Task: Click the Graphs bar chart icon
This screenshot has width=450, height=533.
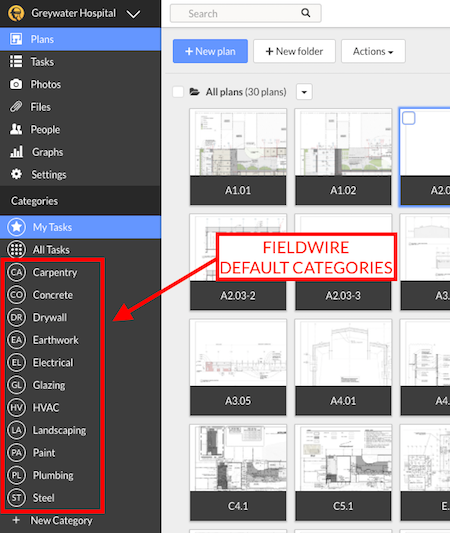Action: pos(16,152)
